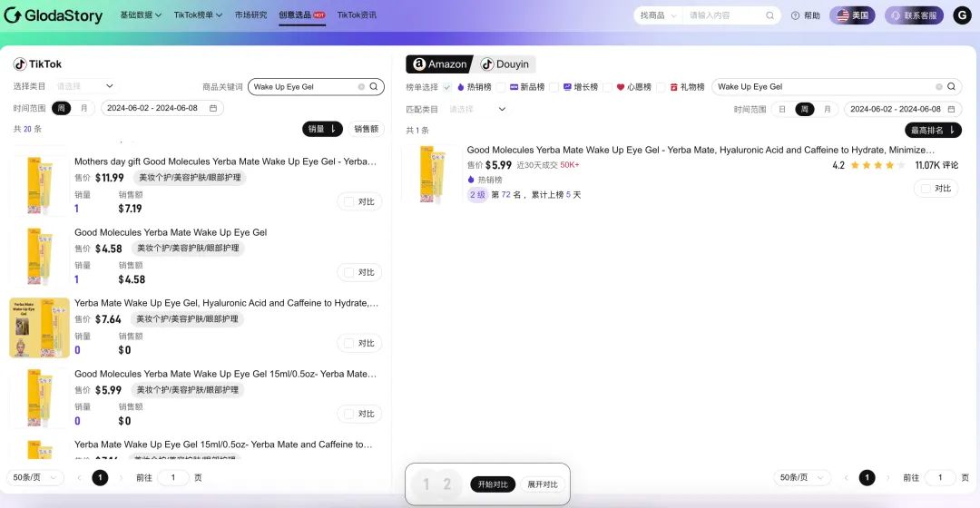Open the help icon 帮助
The height and width of the screenshot is (508, 980).
[x=805, y=15]
